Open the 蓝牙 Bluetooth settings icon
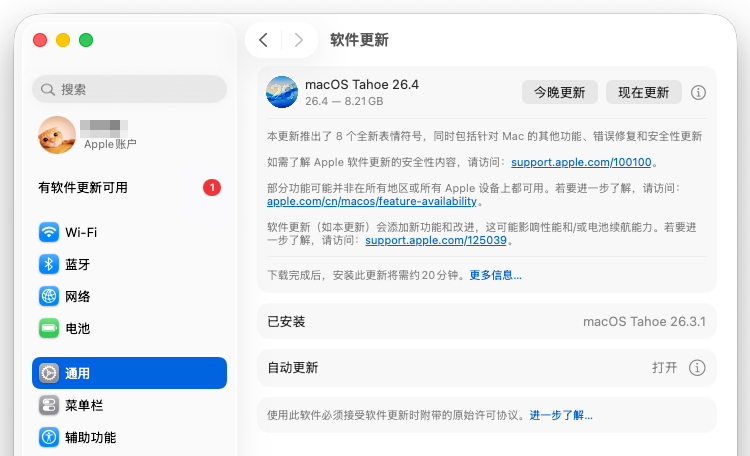750x456 pixels. coord(49,264)
